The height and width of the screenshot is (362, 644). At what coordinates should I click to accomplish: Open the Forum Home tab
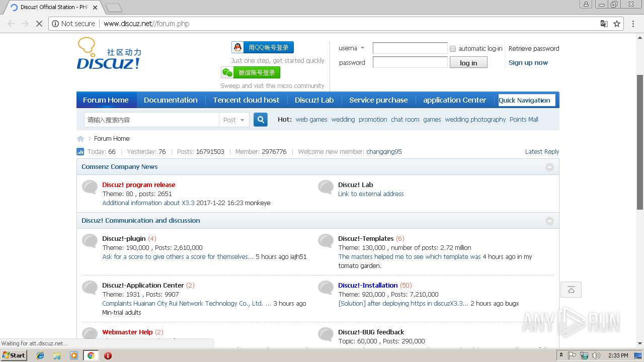click(x=106, y=100)
